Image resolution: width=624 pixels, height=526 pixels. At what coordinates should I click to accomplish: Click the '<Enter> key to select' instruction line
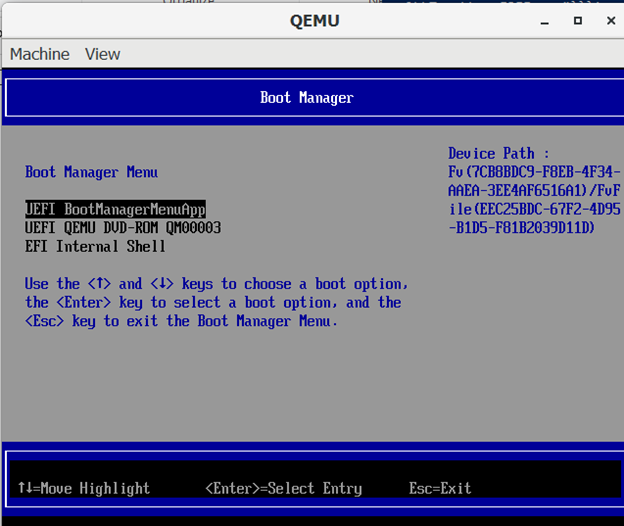point(213,303)
